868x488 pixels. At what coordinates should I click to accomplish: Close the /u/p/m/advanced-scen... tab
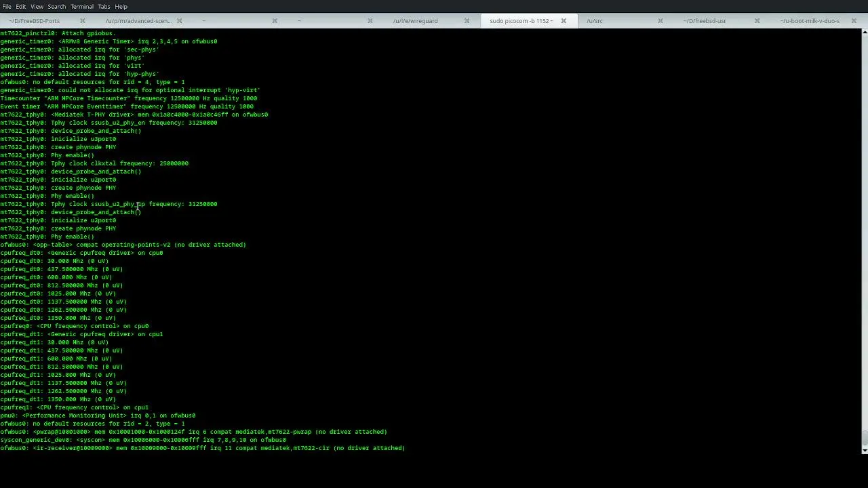click(179, 21)
